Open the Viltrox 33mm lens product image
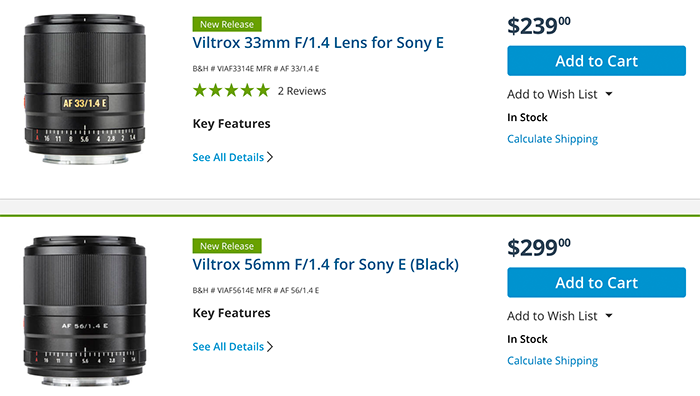 [85, 89]
